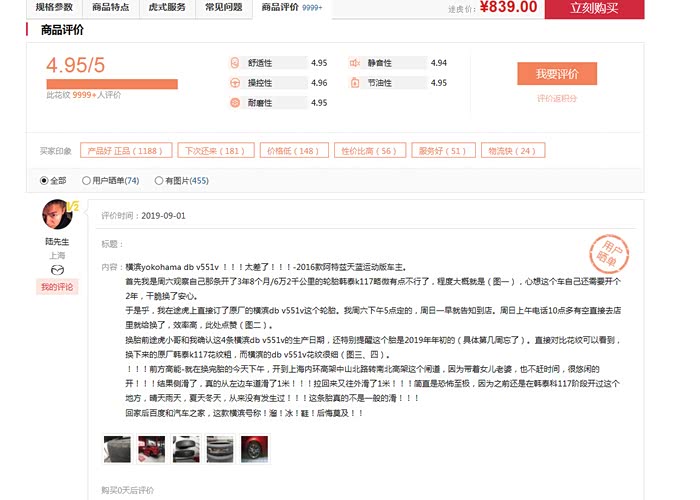
Task: Click reviewer 陆先生's avatar picture
Action: pos(57,214)
